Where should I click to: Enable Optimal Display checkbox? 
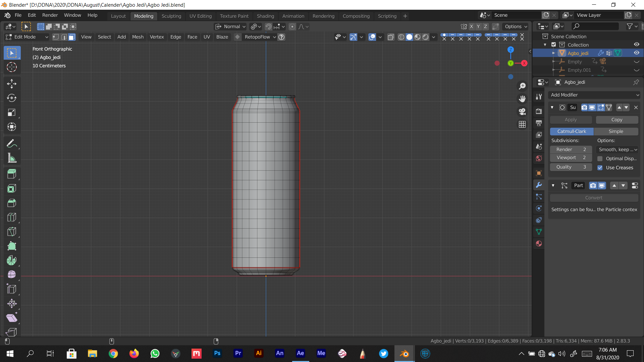(x=600, y=159)
